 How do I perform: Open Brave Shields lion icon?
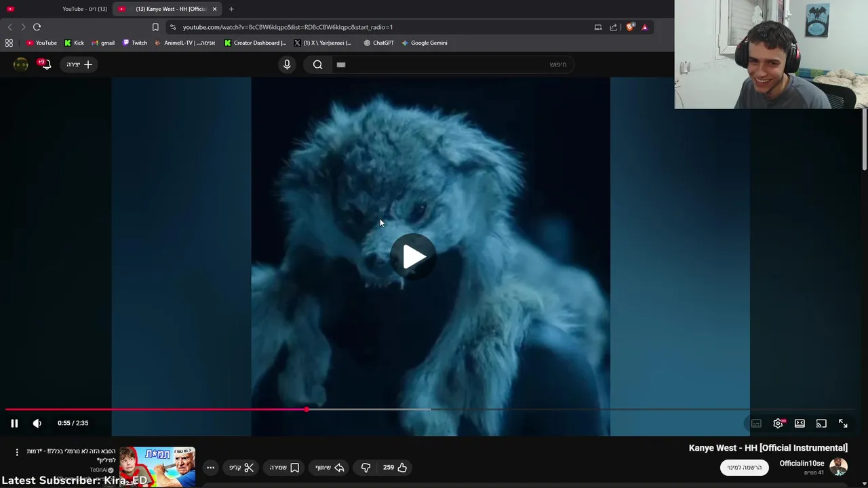(630, 27)
